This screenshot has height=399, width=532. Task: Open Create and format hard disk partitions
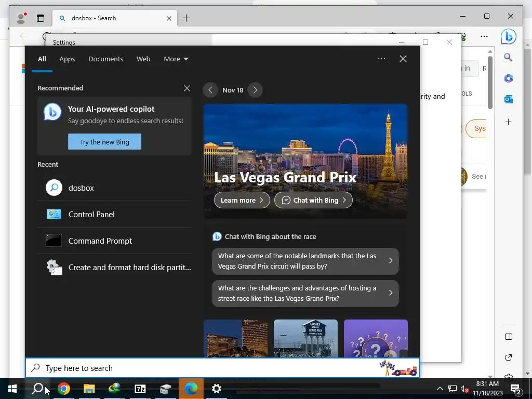(114, 268)
